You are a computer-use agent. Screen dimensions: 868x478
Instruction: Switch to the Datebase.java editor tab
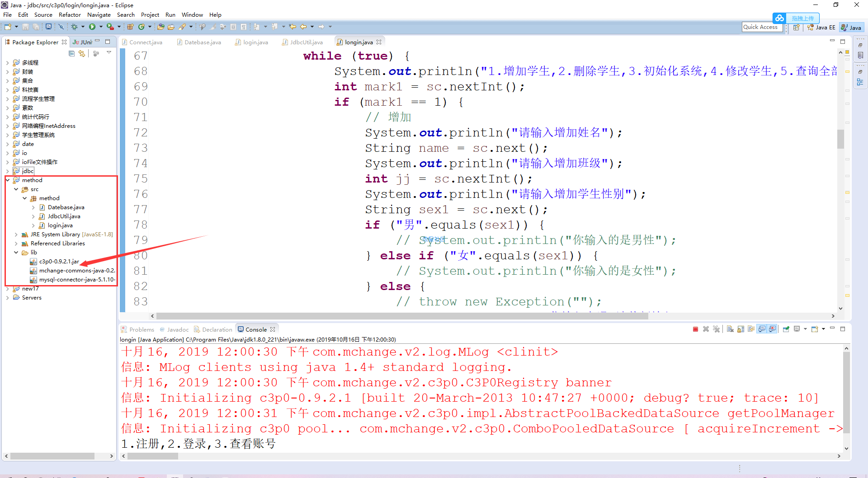[x=198, y=42]
